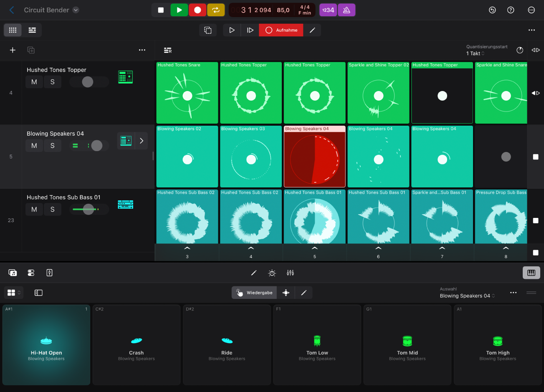Add a new track with the plus button
Screen dimensions: 544x392
pos(12,50)
